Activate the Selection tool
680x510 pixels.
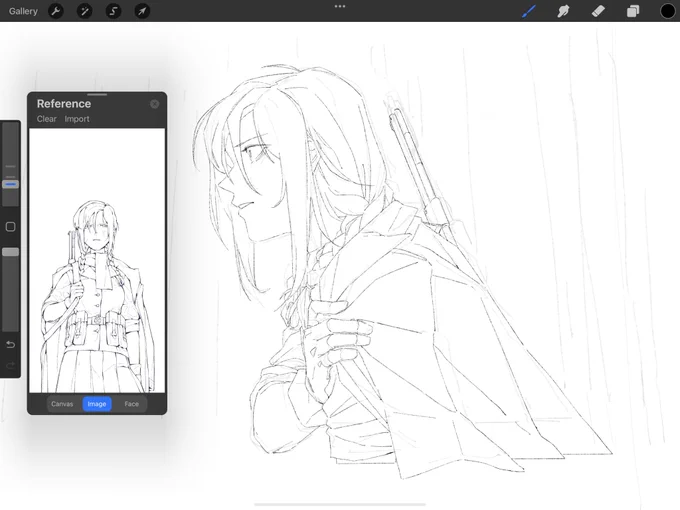click(113, 11)
